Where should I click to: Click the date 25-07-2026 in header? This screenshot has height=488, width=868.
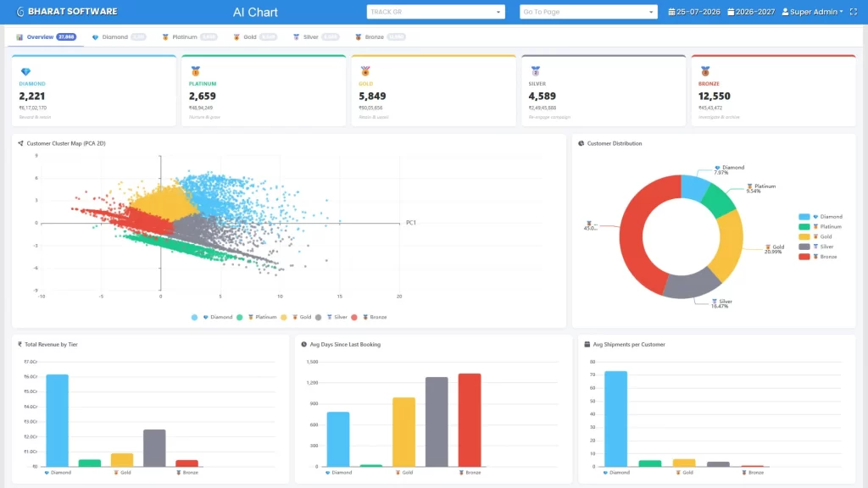point(698,12)
